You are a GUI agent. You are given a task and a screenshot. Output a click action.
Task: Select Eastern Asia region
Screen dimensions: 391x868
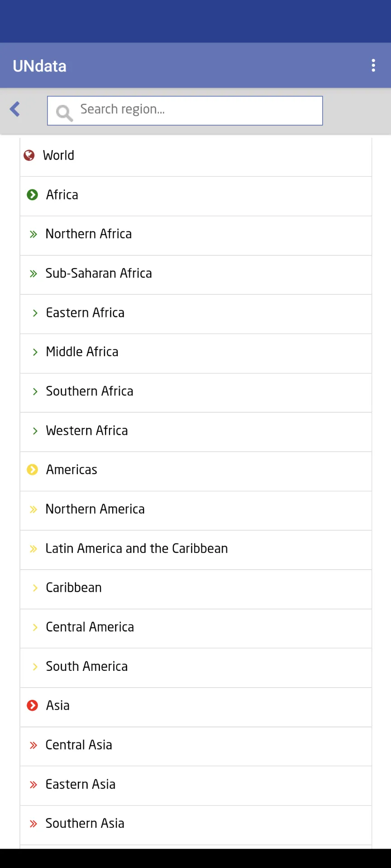tap(196, 785)
